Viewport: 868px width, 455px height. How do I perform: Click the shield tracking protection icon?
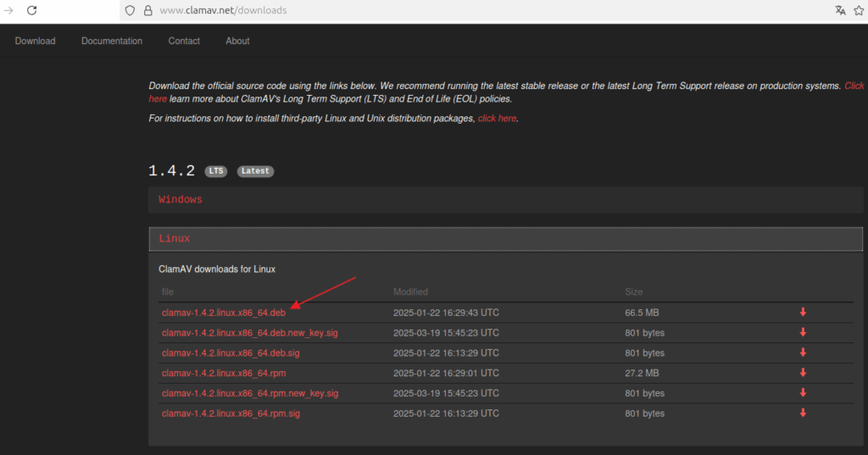coord(130,11)
